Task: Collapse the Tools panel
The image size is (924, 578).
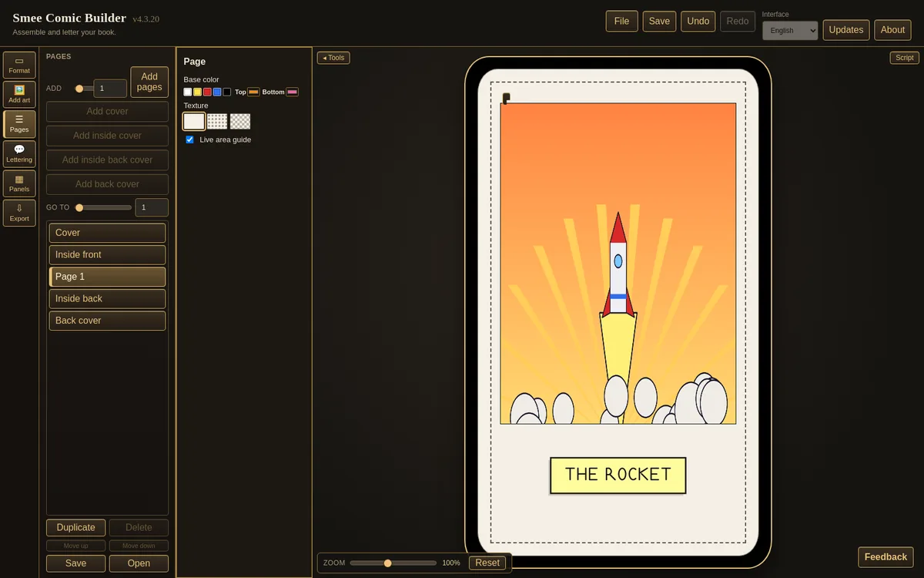Action: (333, 58)
